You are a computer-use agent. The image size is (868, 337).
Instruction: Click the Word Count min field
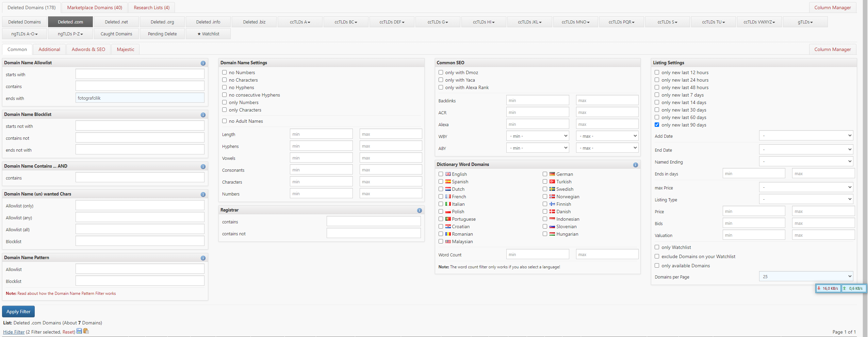(x=538, y=254)
